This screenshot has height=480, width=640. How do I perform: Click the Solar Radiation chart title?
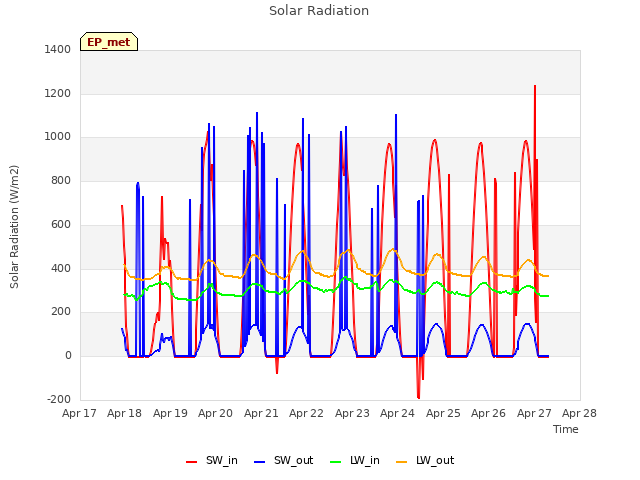click(319, 11)
